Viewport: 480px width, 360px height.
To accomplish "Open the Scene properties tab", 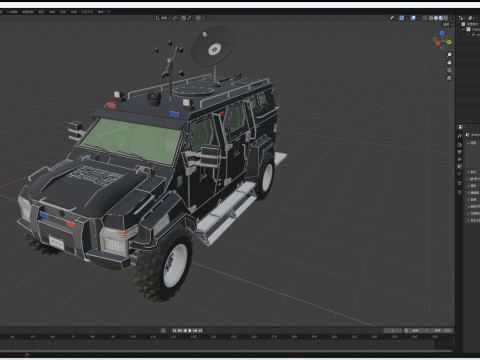I will (x=459, y=166).
